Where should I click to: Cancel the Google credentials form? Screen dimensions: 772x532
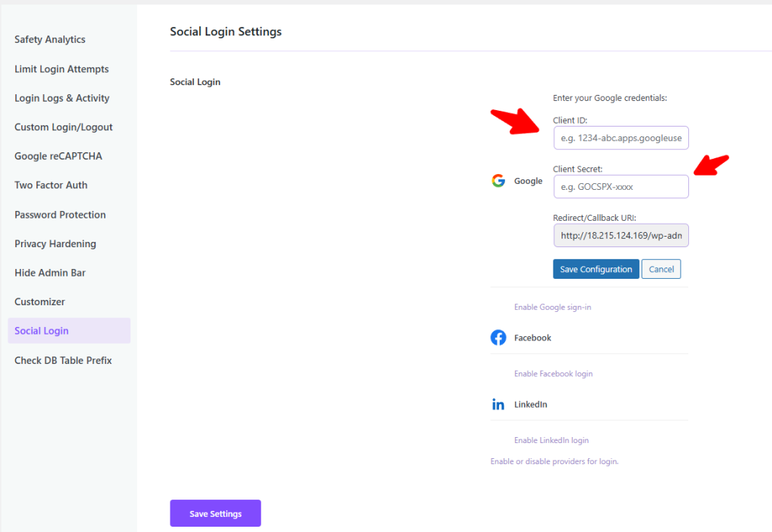coord(661,269)
